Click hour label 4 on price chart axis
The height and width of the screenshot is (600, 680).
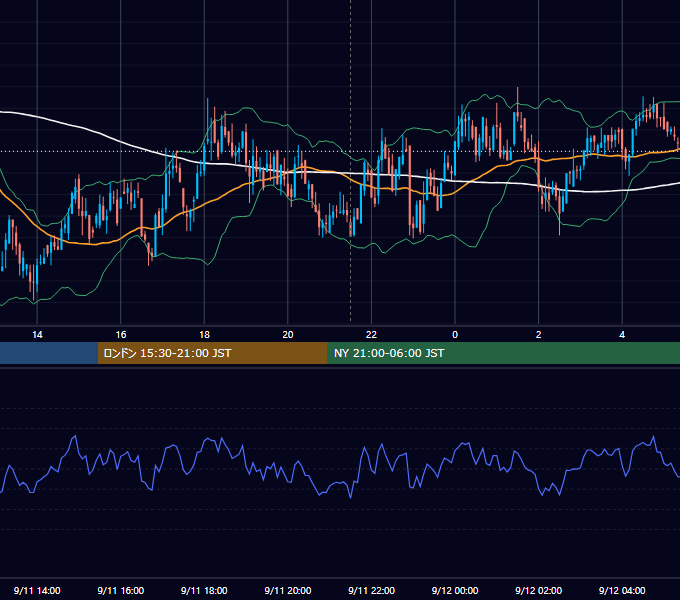click(622, 335)
